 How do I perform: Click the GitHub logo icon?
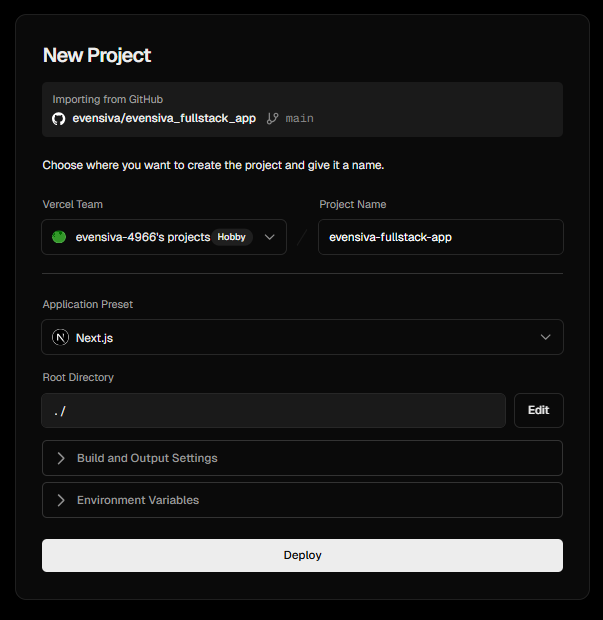coord(59,119)
